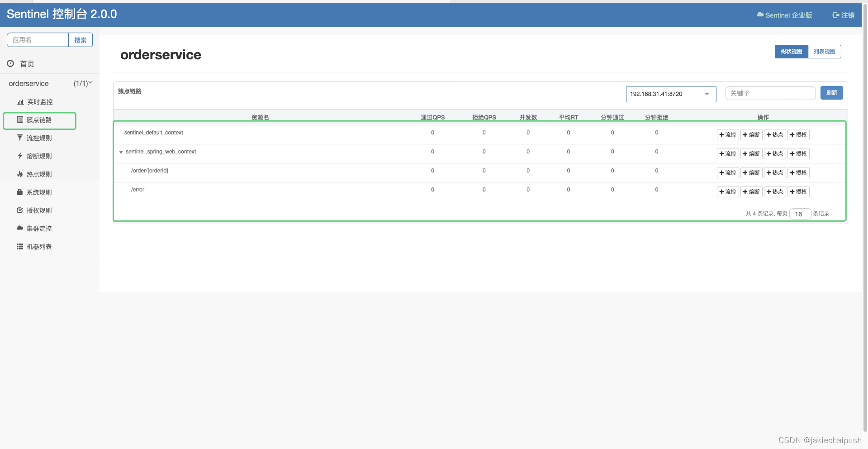Click the /error resource name
The height and width of the screenshot is (449, 868).
click(138, 190)
